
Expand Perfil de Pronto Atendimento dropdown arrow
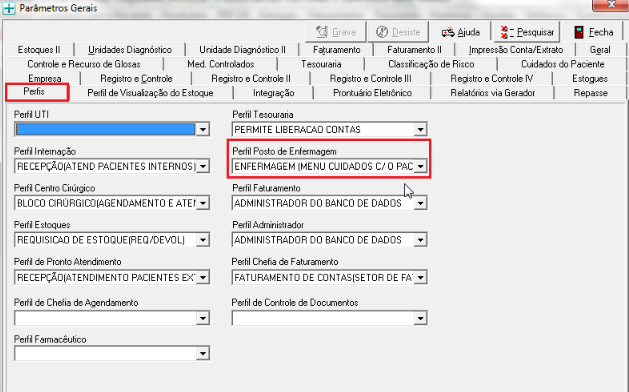tap(203, 277)
